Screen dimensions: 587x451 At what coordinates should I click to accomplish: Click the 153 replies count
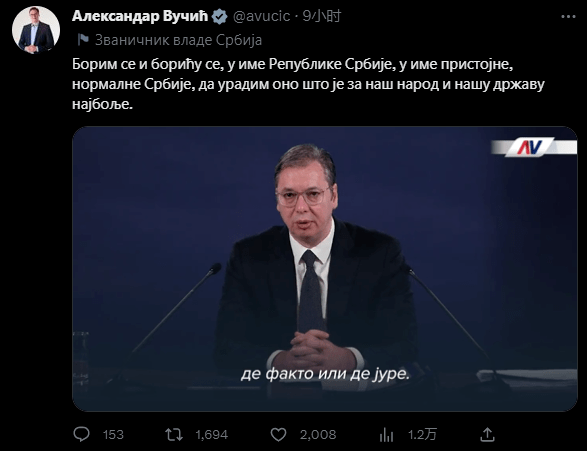(x=113, y=435)
